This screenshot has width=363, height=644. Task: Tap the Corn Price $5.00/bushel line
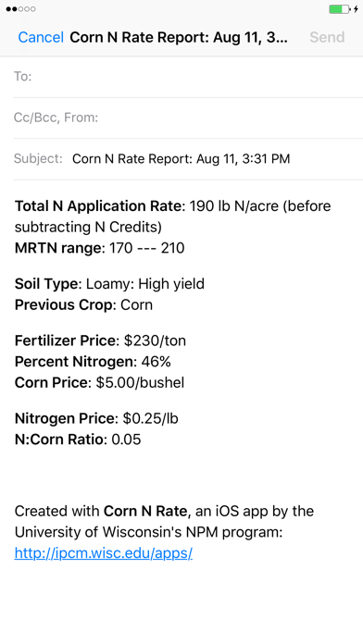coord(99,382)
